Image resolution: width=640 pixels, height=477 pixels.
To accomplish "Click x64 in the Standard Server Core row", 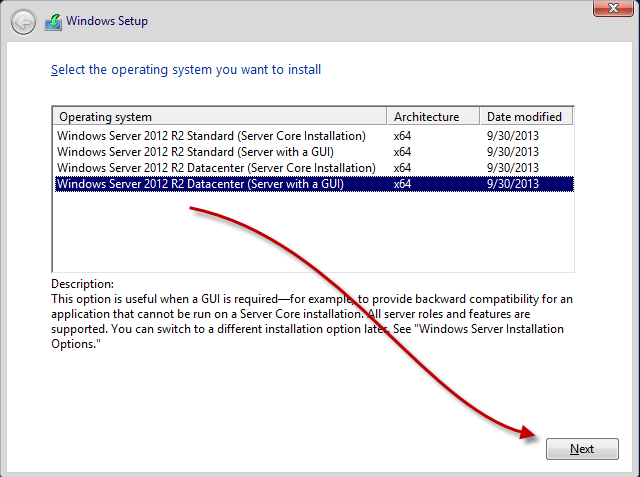I will coord(402,136).
